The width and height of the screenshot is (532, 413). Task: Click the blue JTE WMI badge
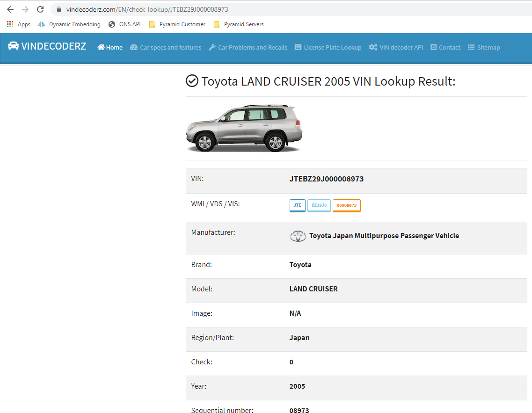coord(298,205)
